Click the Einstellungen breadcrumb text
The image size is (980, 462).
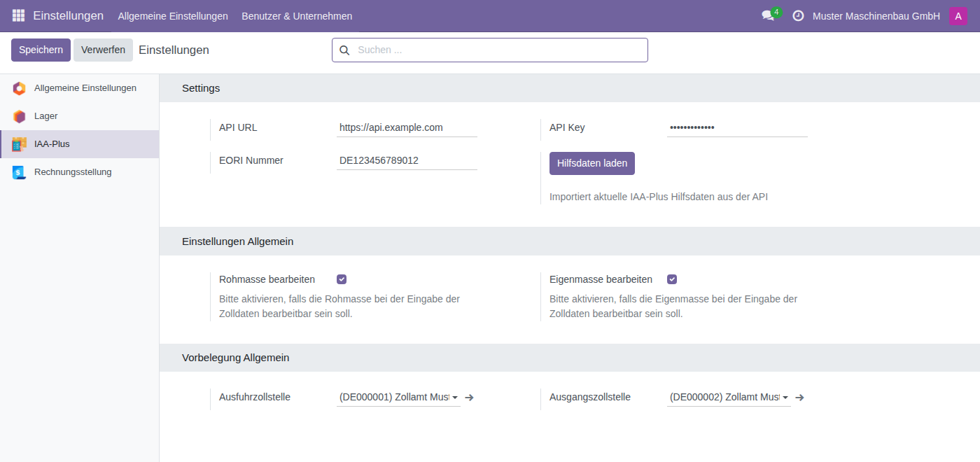click(174, 50)
